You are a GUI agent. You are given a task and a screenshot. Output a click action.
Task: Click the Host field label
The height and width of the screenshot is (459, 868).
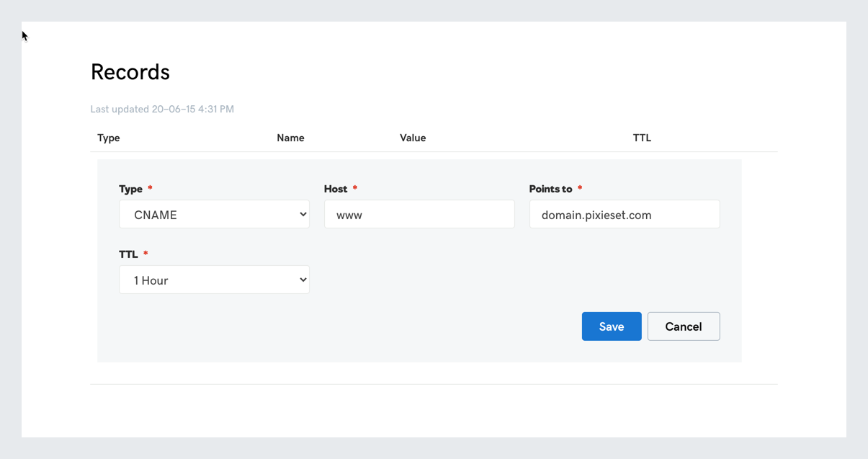[336, 189]
